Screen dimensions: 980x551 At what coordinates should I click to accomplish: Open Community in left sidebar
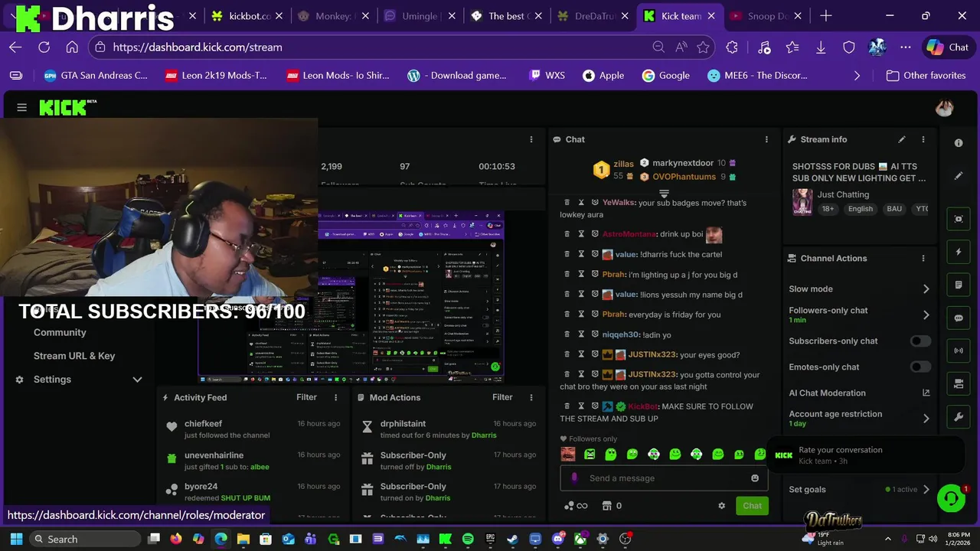(x=60, y=332)
